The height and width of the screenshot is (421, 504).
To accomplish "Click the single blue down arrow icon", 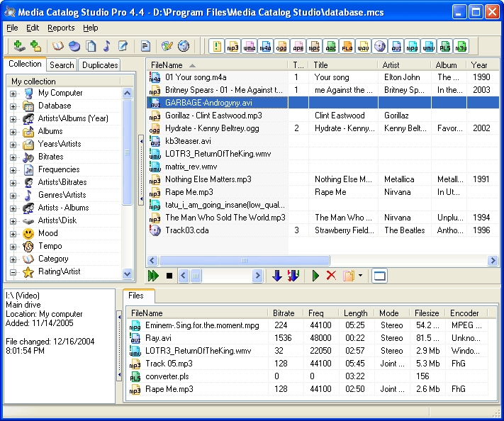I will point(277,276).
